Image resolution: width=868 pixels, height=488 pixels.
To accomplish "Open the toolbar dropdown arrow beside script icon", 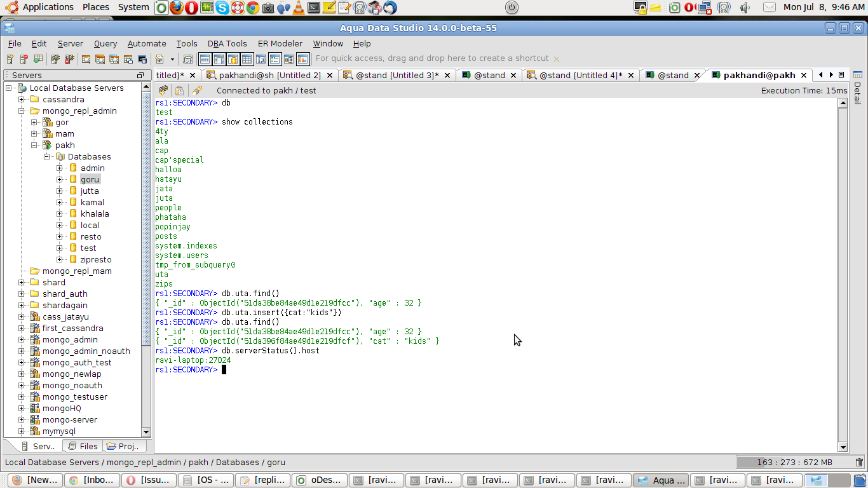I will click(172, 59).
